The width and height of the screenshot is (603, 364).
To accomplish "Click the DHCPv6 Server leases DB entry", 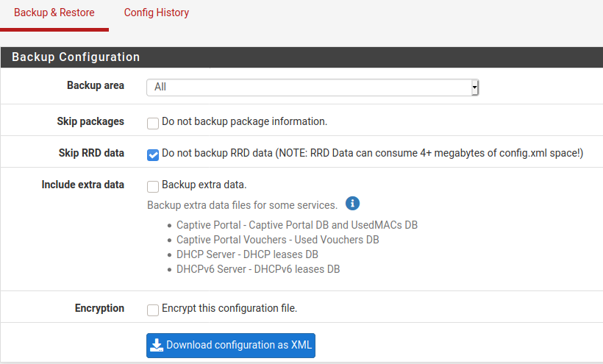I will [x=258, y=269].
